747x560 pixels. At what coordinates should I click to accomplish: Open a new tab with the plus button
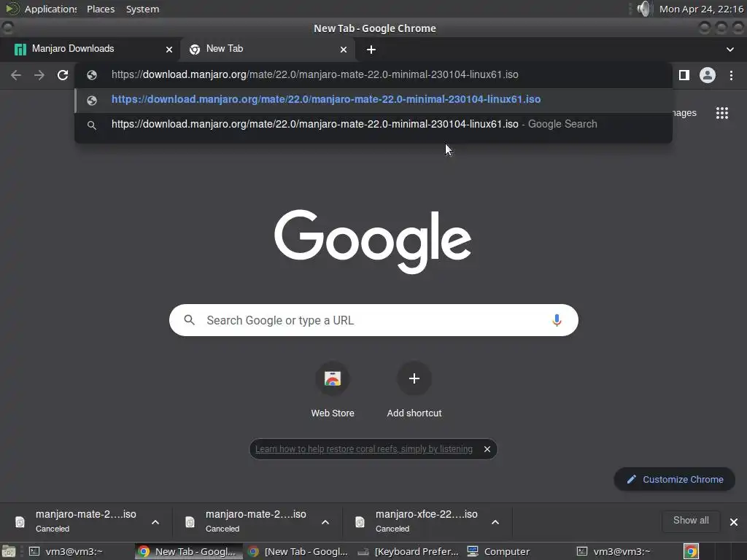coord(371,50)
